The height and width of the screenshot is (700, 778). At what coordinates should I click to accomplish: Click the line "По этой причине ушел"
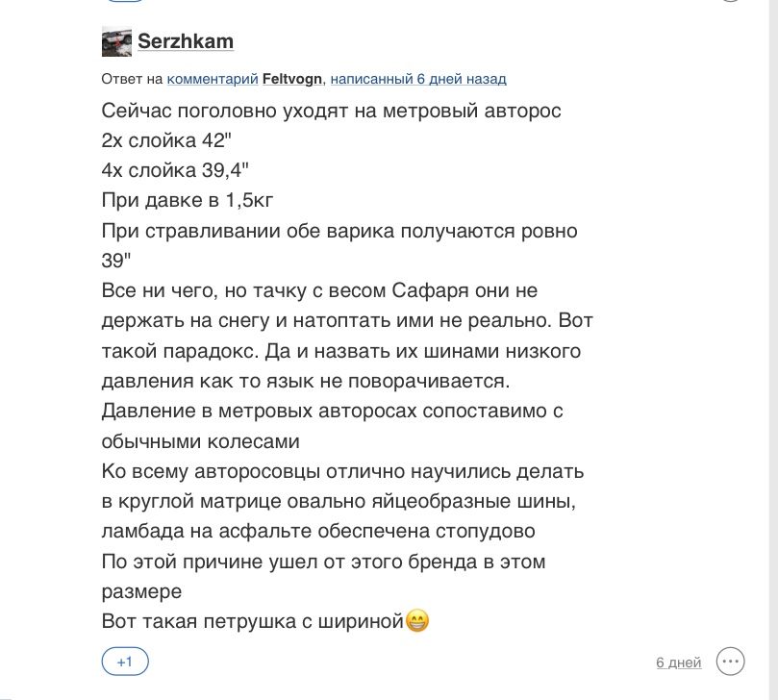(323, 562)
